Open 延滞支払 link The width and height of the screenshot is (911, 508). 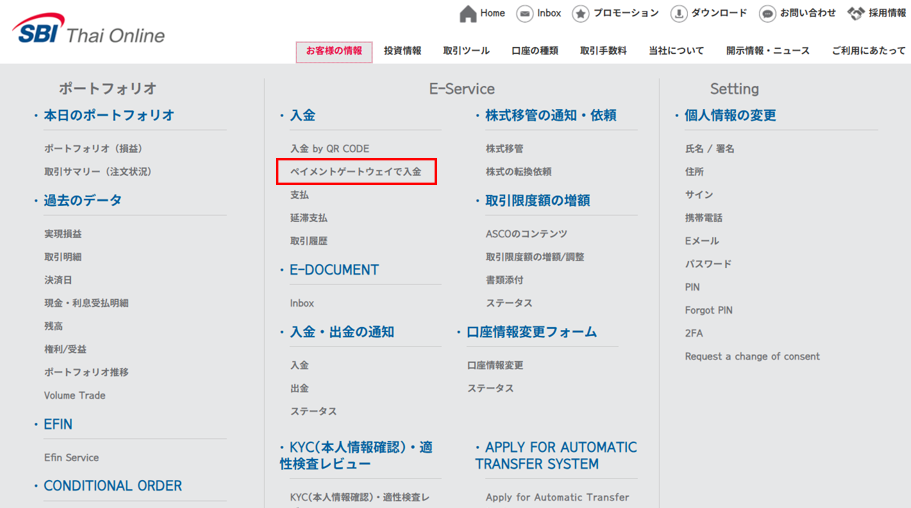309,218
